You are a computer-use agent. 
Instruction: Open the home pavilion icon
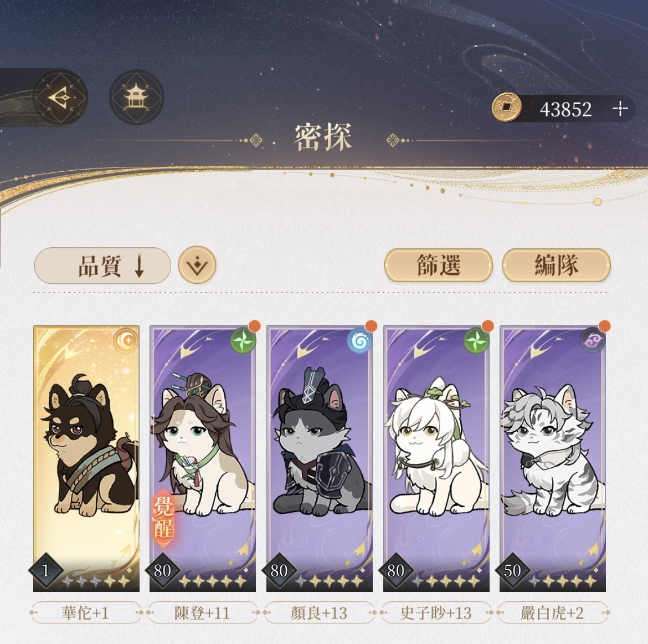coord(136,98)
